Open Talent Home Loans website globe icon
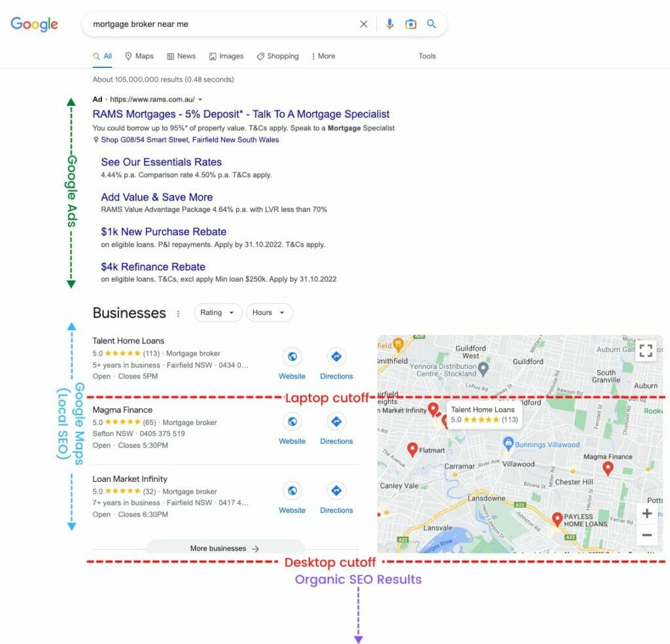Screen dimensions: 670x644 tap(292, 356)
